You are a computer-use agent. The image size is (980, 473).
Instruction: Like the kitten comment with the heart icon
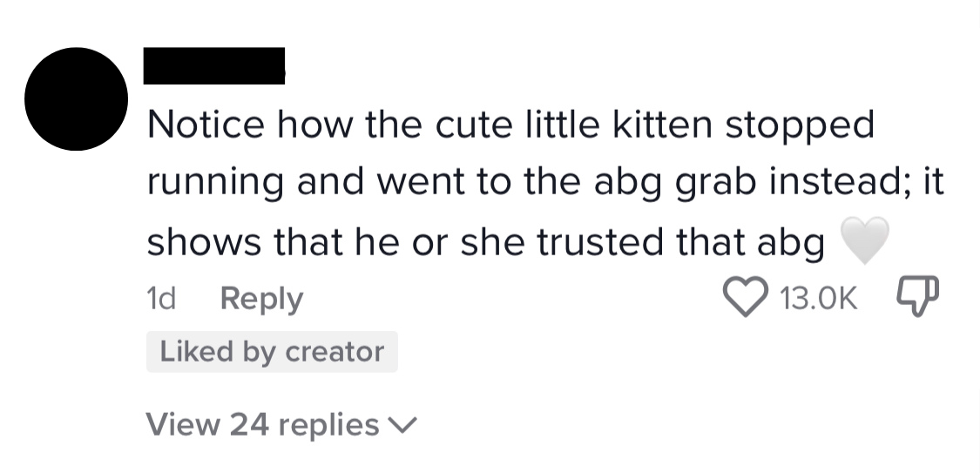click(x=743, y=300)
